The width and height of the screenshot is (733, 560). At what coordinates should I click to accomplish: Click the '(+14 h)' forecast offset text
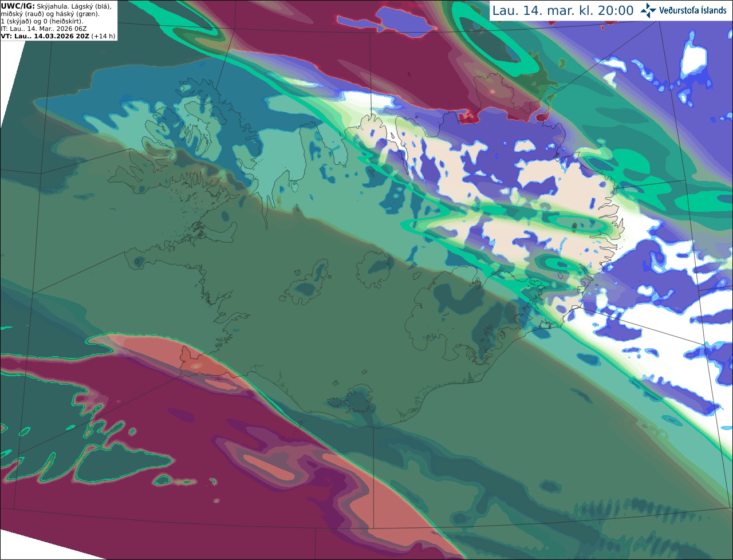pyautogui.click(x=103, y=36)
